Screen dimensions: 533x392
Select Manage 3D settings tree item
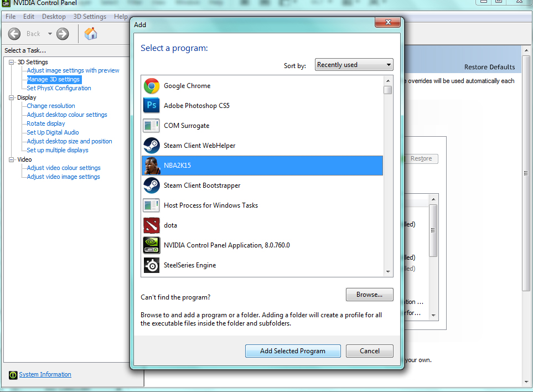(x=54, y=79)
